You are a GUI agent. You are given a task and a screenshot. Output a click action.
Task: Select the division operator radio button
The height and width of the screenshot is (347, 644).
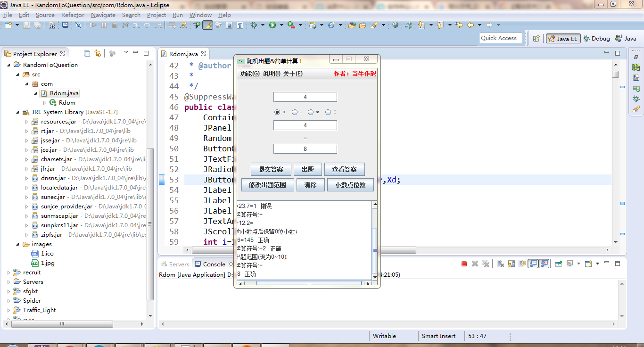(x=328, y=112)
